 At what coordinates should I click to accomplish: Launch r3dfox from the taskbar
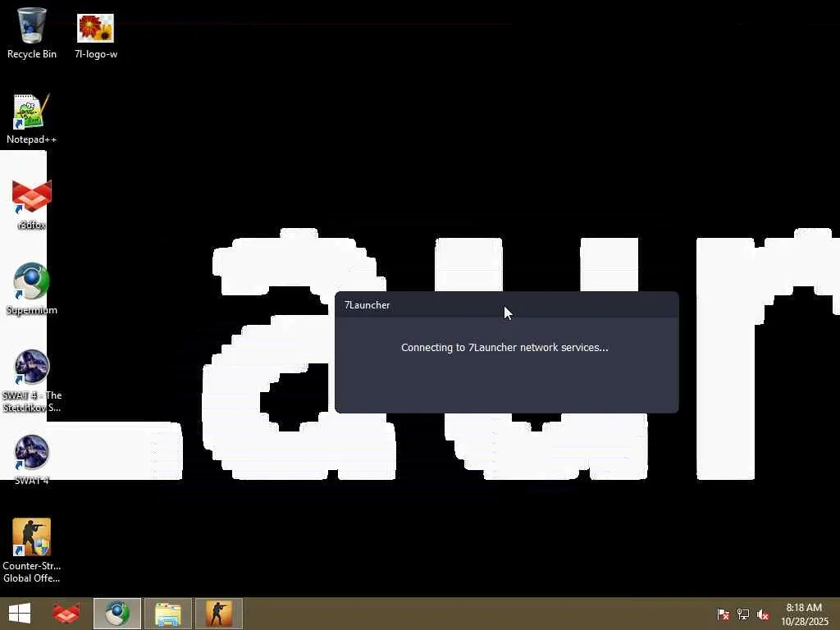coord(66,614)
